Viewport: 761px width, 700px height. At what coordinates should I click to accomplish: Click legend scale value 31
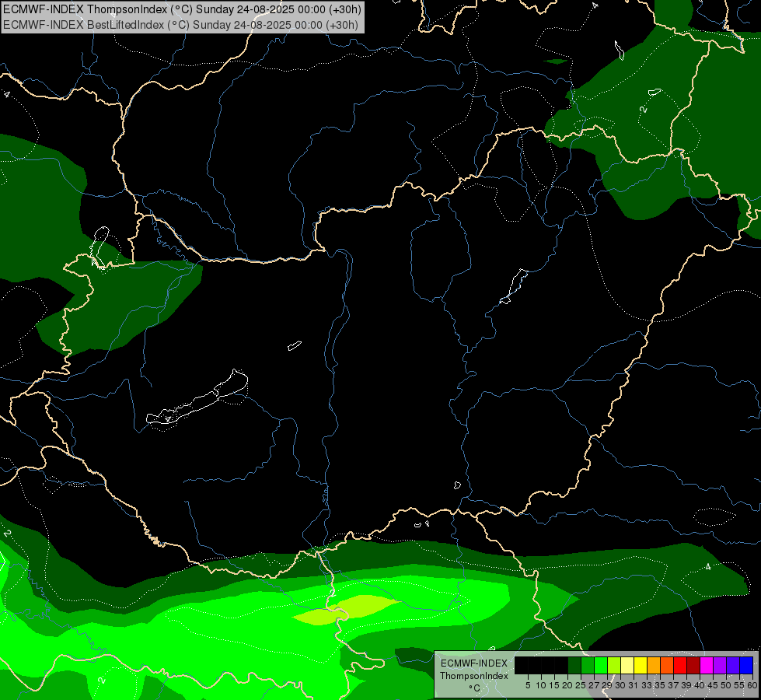634,685
